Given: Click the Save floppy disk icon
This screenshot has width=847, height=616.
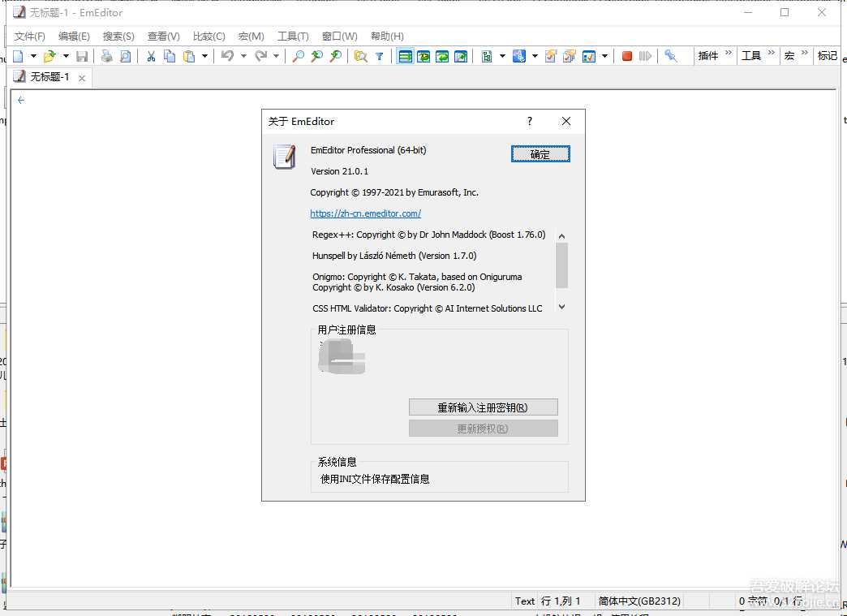Looking at the screenshot, I should 82,56.
